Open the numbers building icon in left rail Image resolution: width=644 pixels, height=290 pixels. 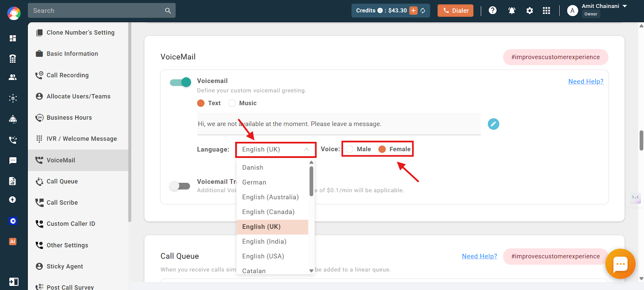pos(13,59)
